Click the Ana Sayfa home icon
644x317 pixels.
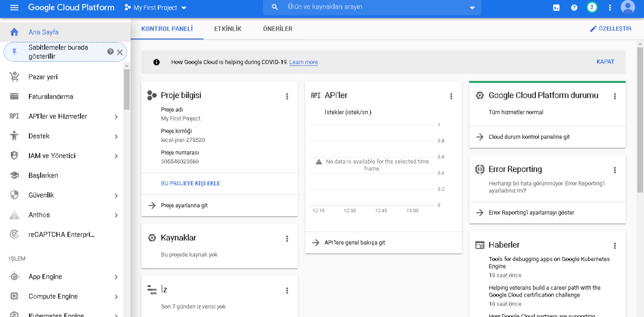(14, 32)
